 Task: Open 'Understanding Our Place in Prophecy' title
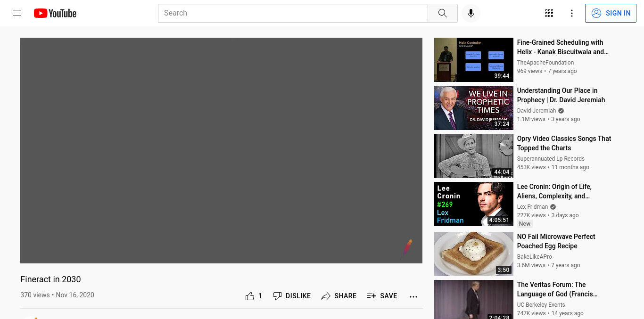(561, 95)
